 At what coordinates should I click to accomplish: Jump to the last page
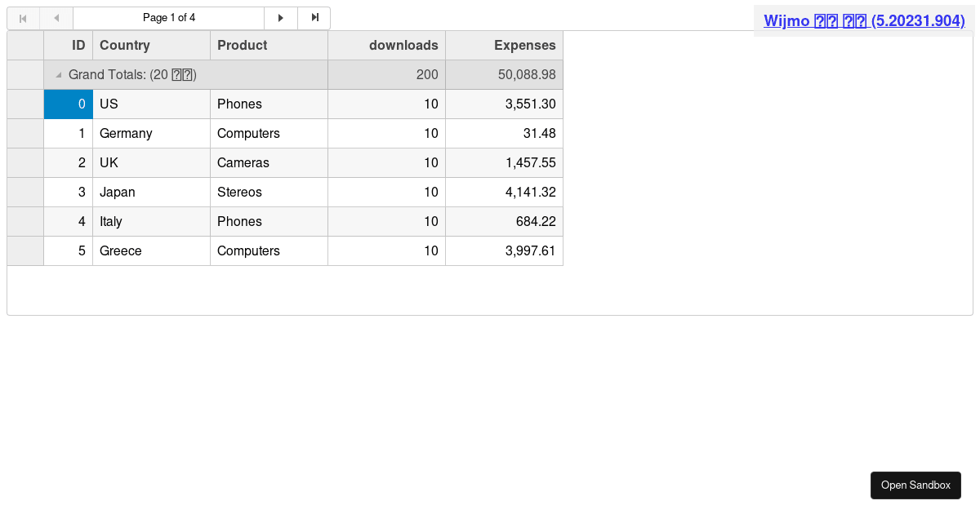[314, 18]
